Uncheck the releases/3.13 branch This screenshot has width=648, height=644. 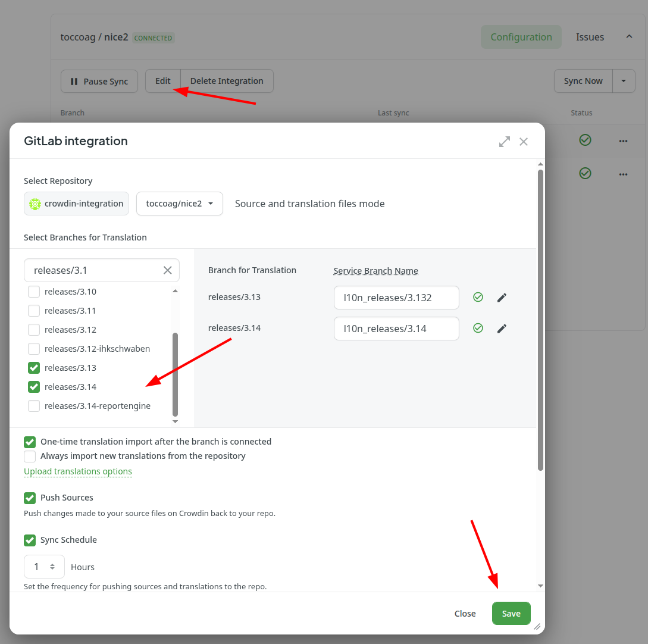click(34, 367)
